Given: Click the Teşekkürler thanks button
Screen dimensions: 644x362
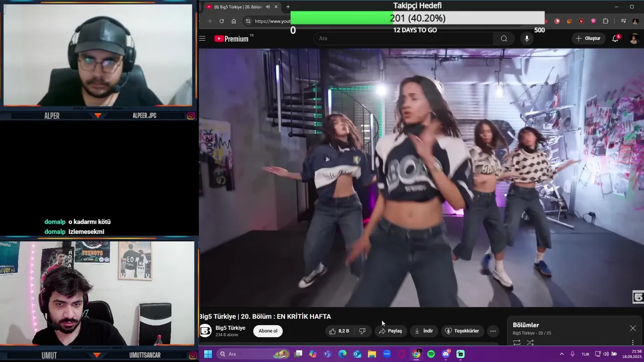Looking at the screenshot, I should click(x=462, y=331).
